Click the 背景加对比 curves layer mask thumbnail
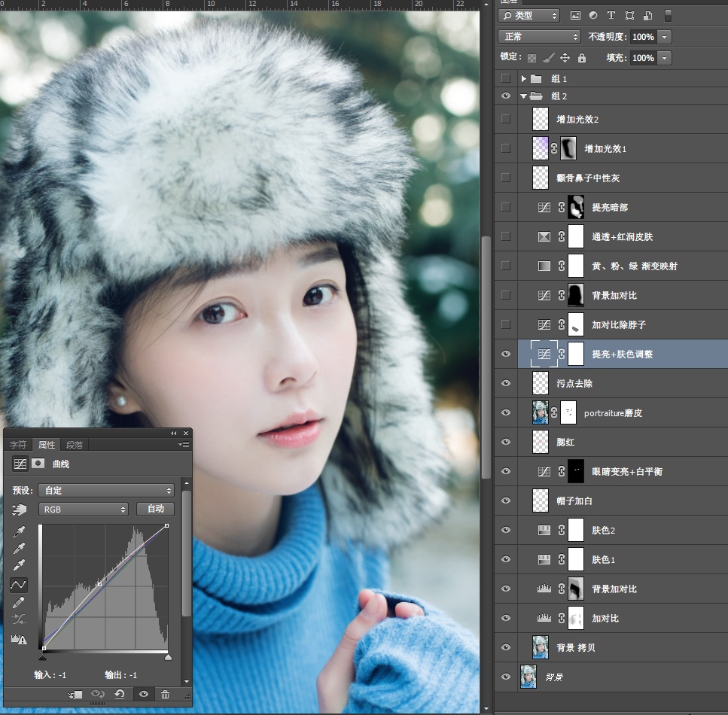Image resolution: width=728 pixels, height=715 pixels. point(576,295)
